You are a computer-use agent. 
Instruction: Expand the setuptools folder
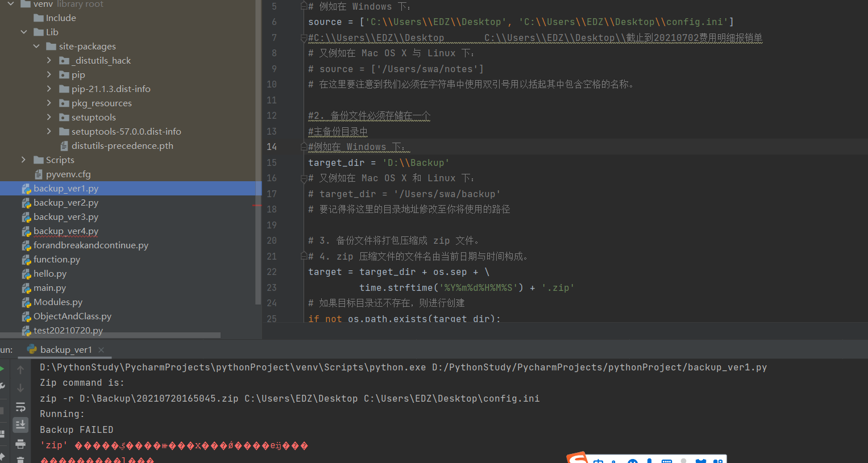[x=49, y=117]
